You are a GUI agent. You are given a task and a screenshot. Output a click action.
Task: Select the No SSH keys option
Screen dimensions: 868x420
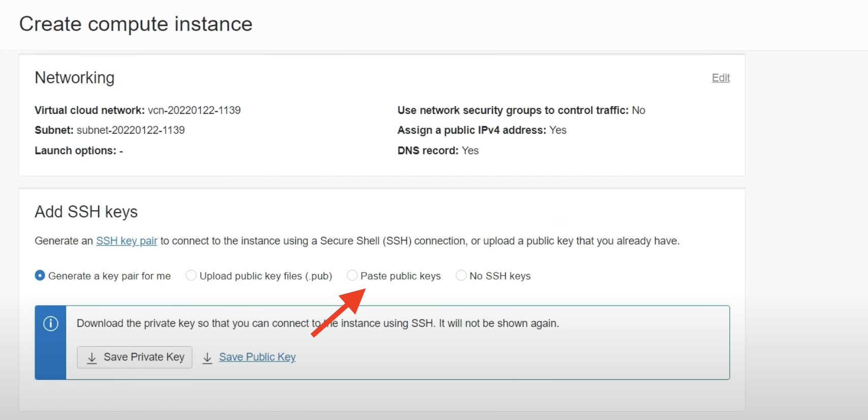(461, 275)
